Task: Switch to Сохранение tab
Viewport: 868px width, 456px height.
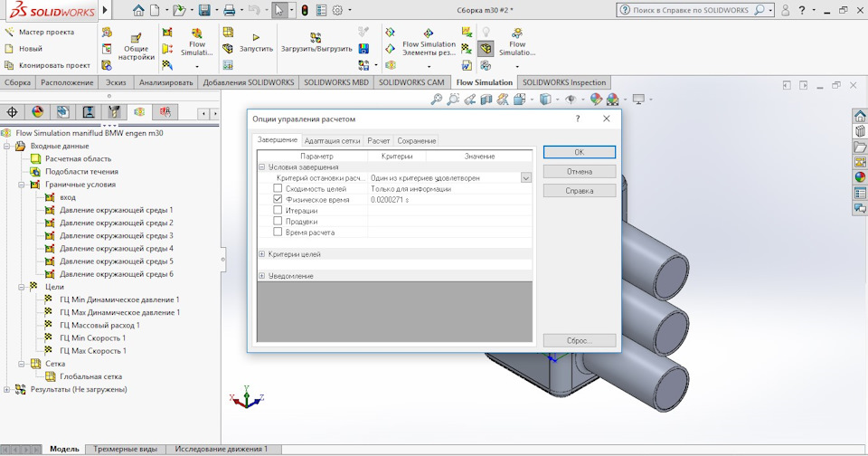Action: click(416, 141)
